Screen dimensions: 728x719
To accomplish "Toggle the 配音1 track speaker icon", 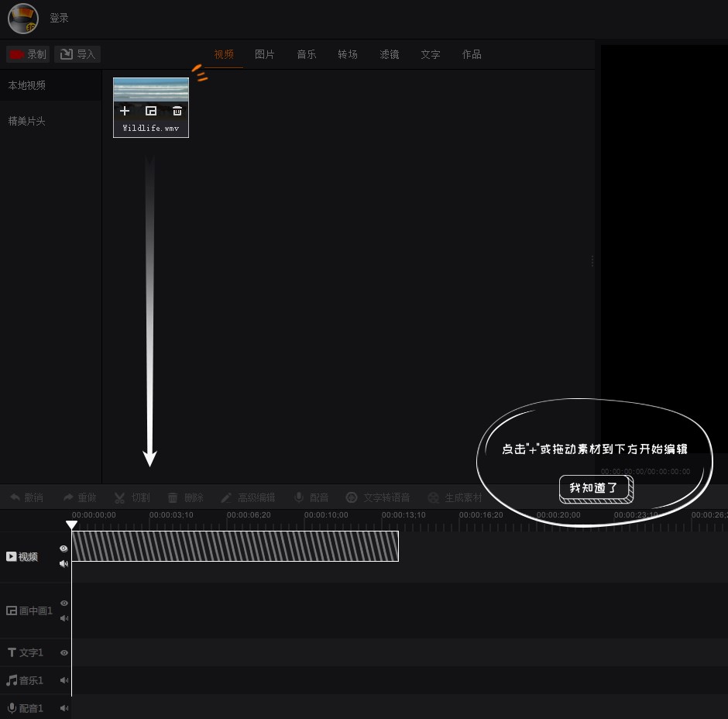I will point(64,708).
